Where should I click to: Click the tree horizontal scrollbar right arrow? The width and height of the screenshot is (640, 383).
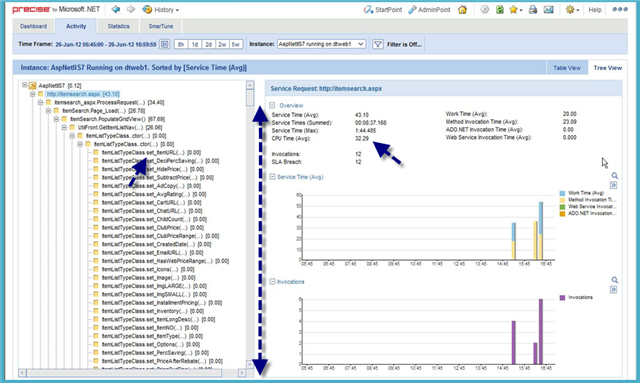[x=242, y=373]
